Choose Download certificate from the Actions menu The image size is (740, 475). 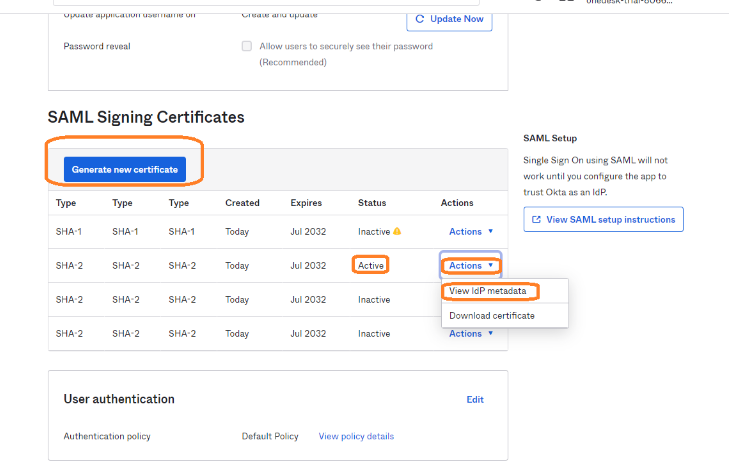pyautogui.click(x=491, y=316)
